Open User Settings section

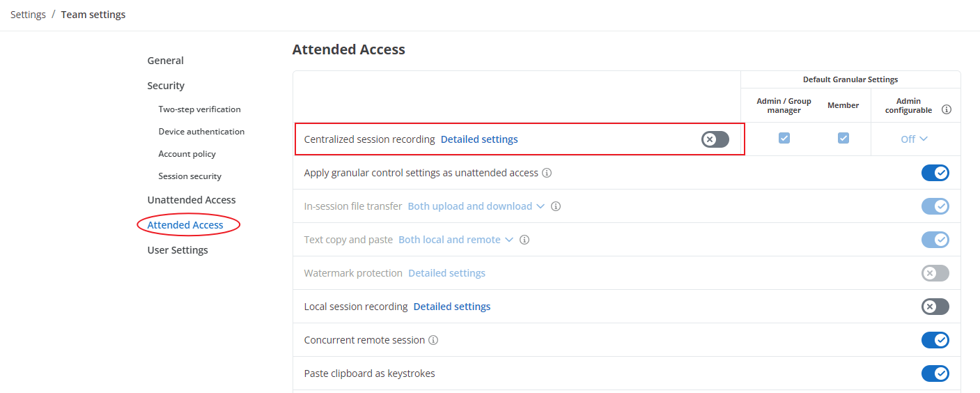[178, 250]
